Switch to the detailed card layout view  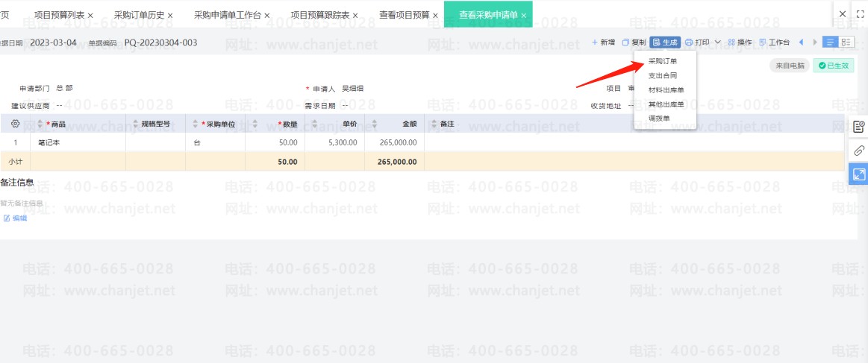click(846, 42)
